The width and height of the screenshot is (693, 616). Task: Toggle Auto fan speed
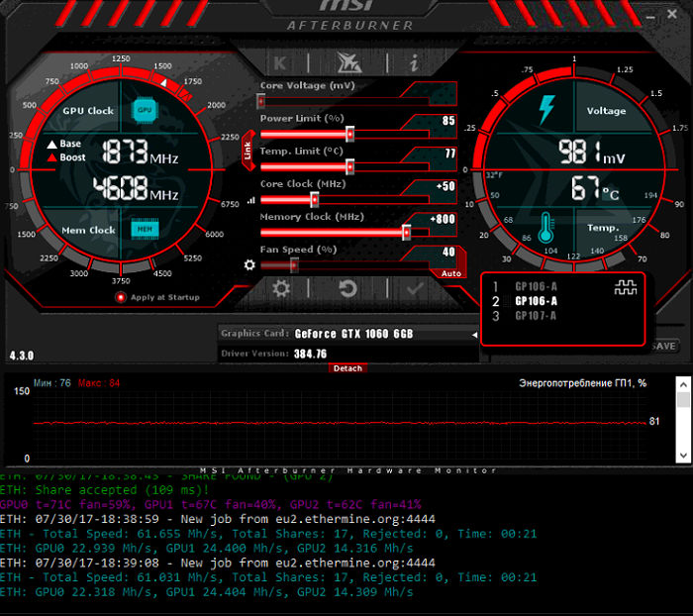450,273
